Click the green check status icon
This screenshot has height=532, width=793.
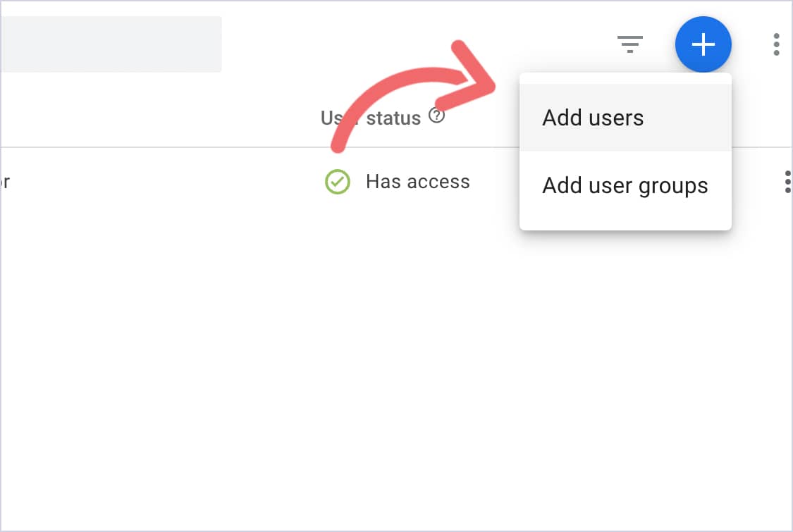(x=338, y=182)
